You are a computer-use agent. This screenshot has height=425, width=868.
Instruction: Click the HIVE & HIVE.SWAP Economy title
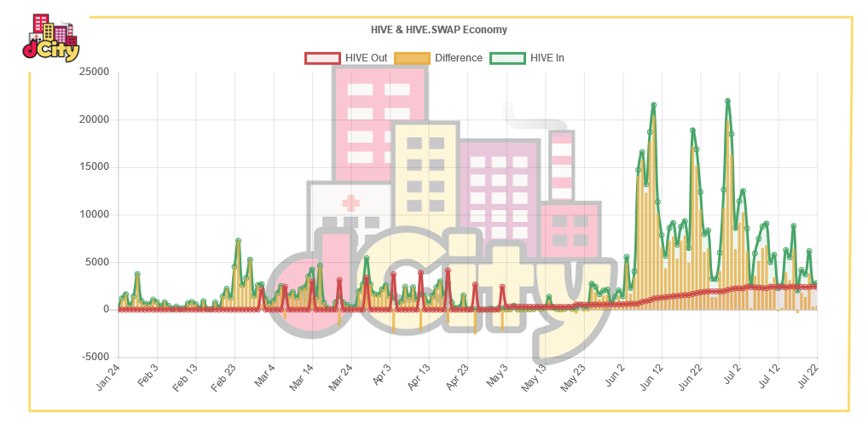(x=438, y=29)
